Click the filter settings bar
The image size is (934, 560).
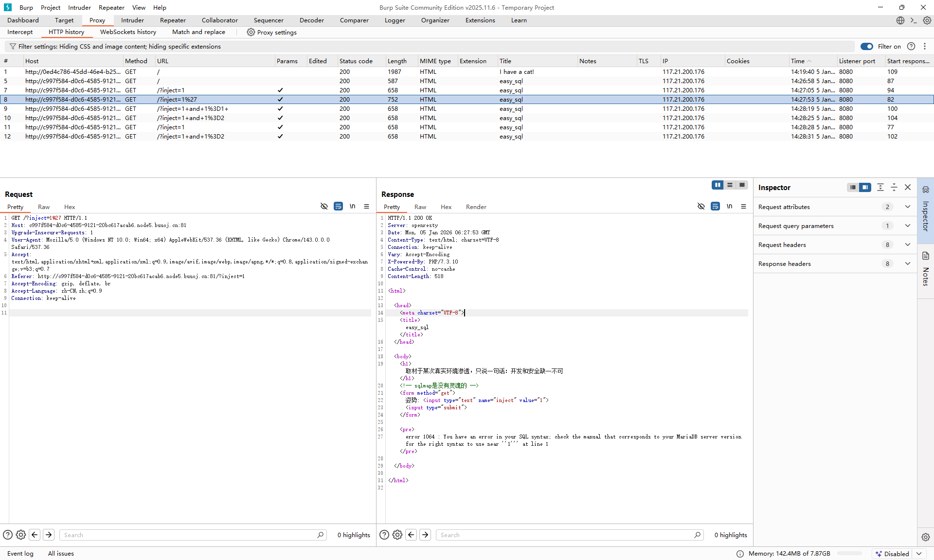click(430, 47)
